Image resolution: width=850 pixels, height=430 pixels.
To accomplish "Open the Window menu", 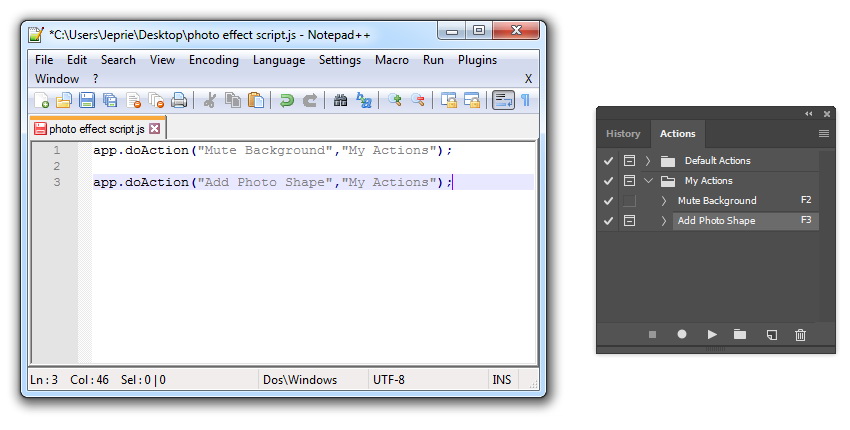I will 57,79.
